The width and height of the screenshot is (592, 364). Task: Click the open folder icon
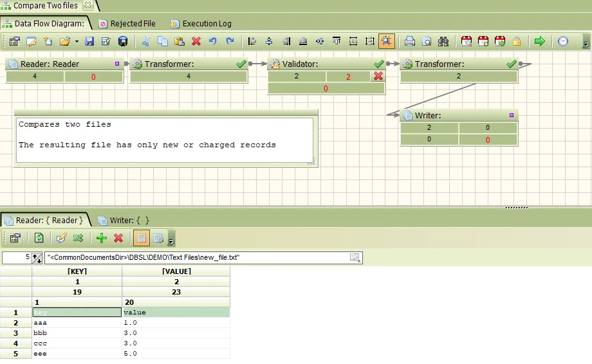coord(65,41)
